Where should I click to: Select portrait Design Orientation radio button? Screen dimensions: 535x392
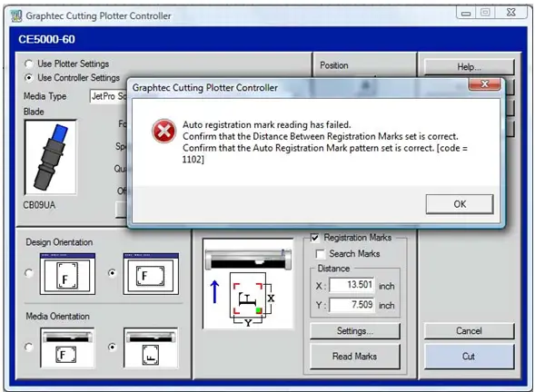tap(29, 273)
